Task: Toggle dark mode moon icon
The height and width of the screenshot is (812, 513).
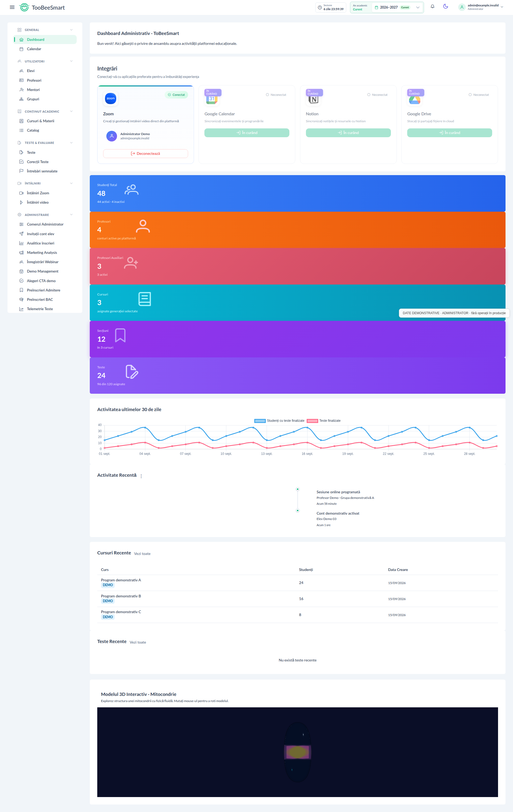Action: point(445,6)
